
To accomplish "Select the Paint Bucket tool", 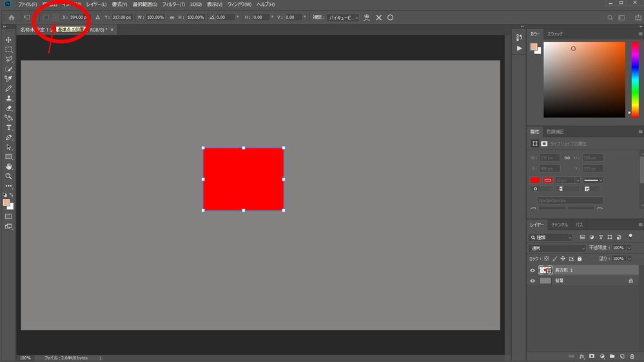I will (x=8, y=118).
